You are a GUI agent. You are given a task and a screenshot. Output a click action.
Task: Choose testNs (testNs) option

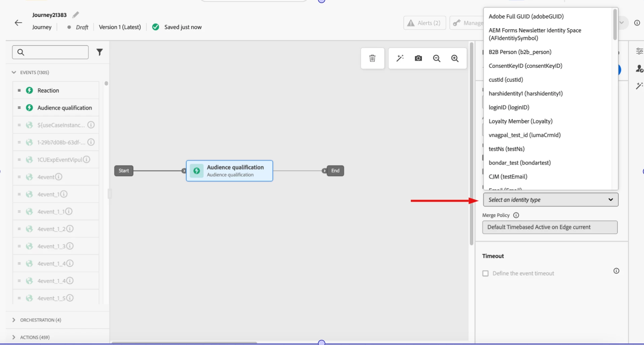click(x=506, y=149)
